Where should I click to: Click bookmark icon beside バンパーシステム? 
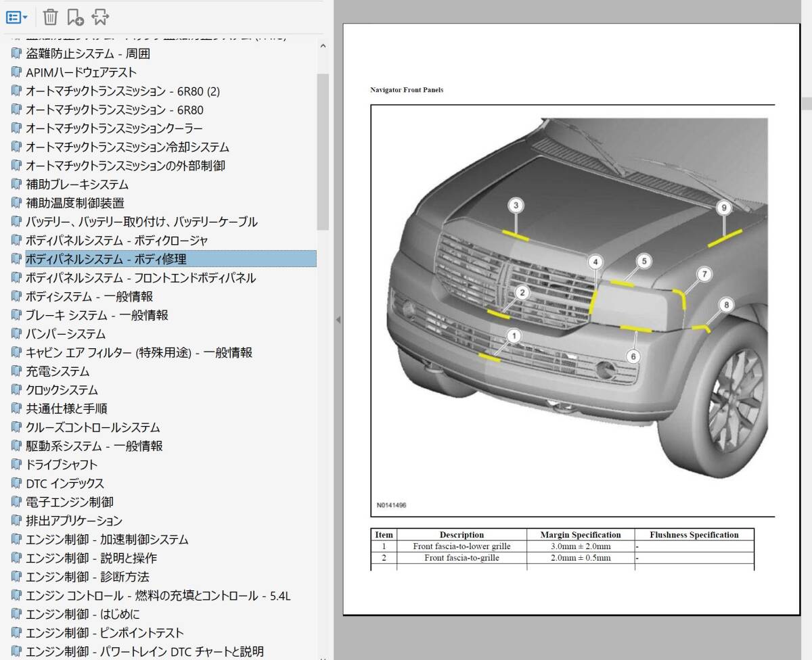16,334
